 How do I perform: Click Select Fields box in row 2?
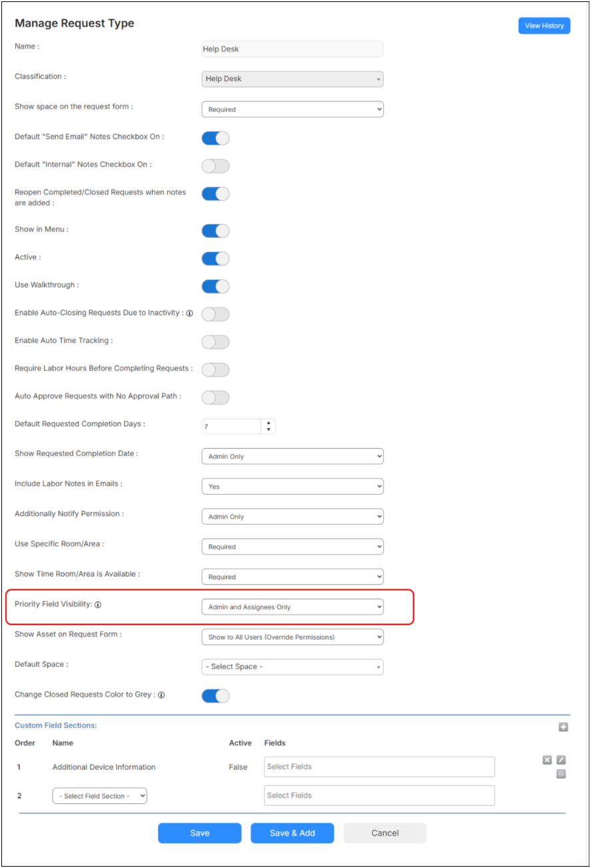pos(379,795)
